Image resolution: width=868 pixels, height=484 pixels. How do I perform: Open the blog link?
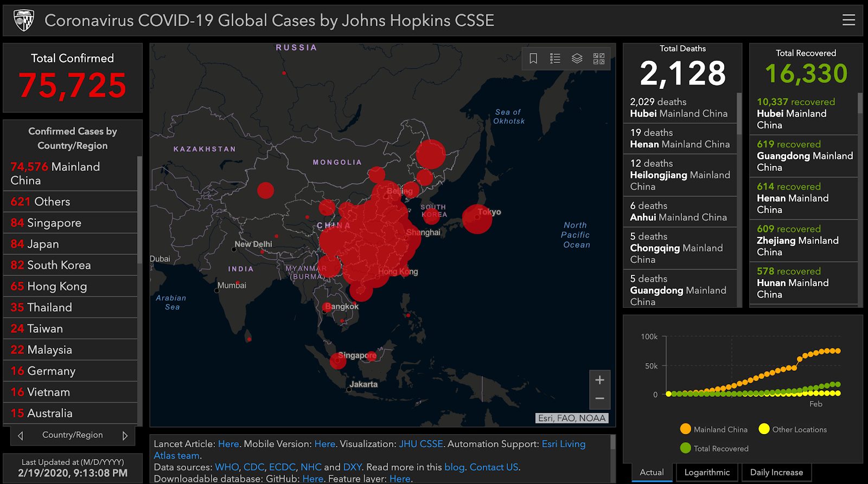click(455, 467)
